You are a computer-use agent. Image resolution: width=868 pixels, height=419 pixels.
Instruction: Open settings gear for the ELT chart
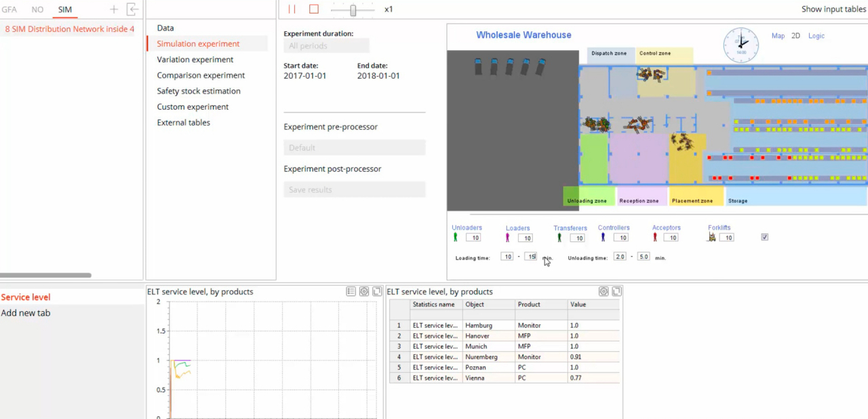(364, 292)
